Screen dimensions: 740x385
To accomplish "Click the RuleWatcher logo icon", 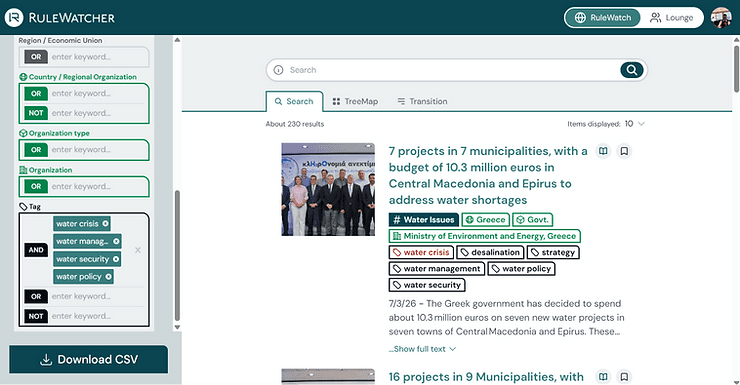I will pos(14,17).
